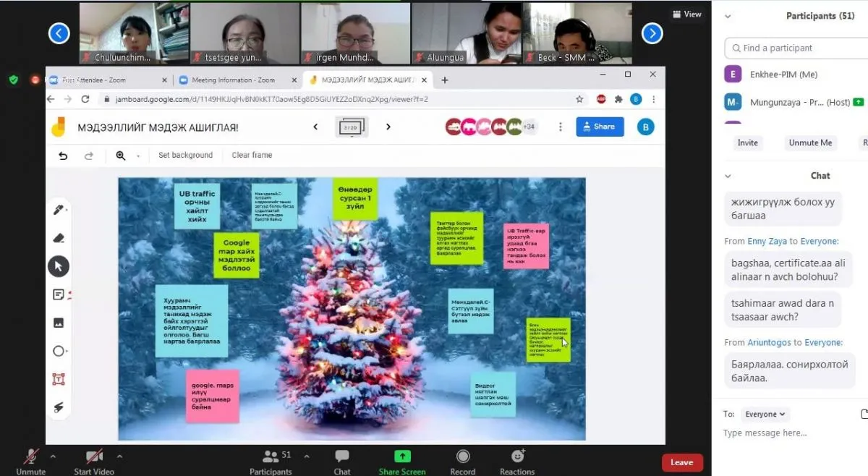Open Reactions in the Zoom toolbar
Viewport: 868px width, 476px height.
tap(517, 462)
